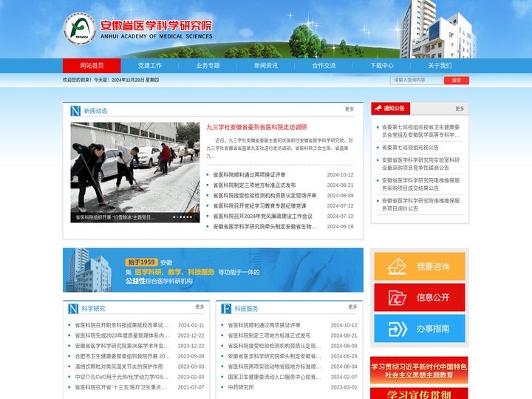This screenshot has width=532, height=399.
Task: Click the 科学研究 N section icon
Action: (x=73, y=309)
